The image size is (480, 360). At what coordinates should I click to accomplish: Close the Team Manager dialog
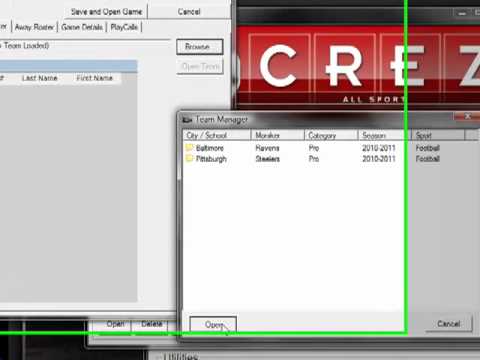(467, 116)
